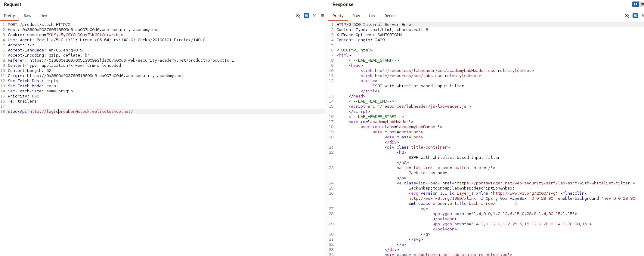This screenshot has width=644, height=256.
Task: Click the 'Accept-Encoding: gzip, deflate, br' header
Action: click(49, 55)
